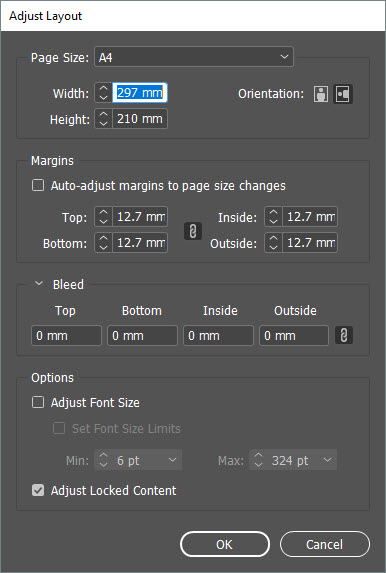The width and height of the screenshot is (386, 573).
Task: Select landscape orientation icon
Action: coord(343,94)
